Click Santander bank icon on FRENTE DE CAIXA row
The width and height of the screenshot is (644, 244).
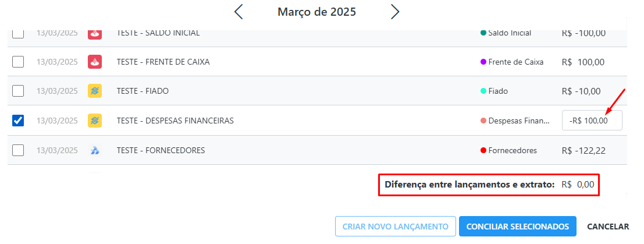click(95, 62)
